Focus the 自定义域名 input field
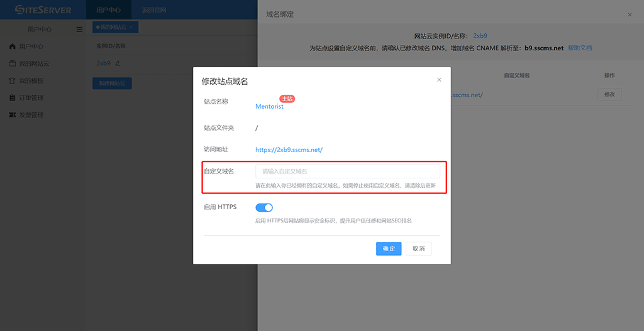This screenshot has height=331, width=644. point(347,171)
